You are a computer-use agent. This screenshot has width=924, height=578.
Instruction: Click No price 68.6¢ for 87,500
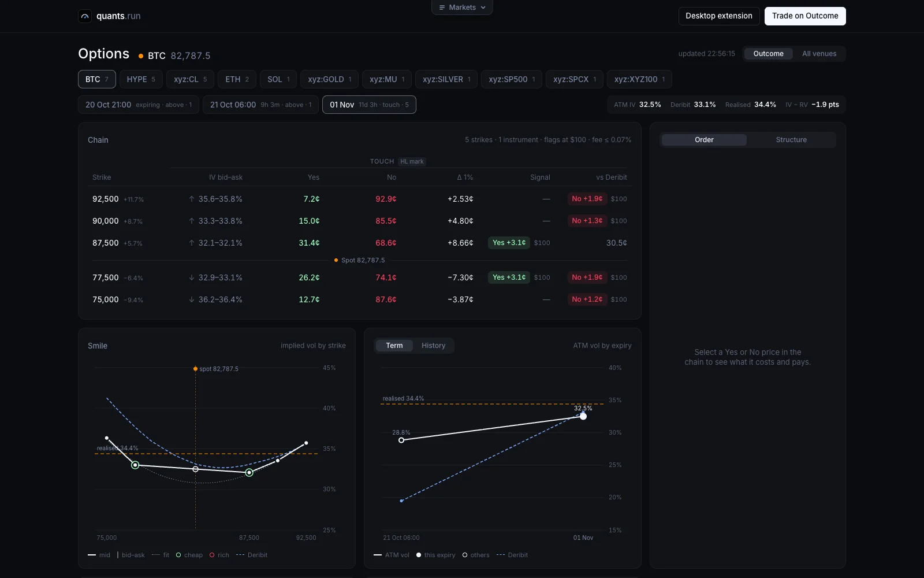tap(386, 243)
